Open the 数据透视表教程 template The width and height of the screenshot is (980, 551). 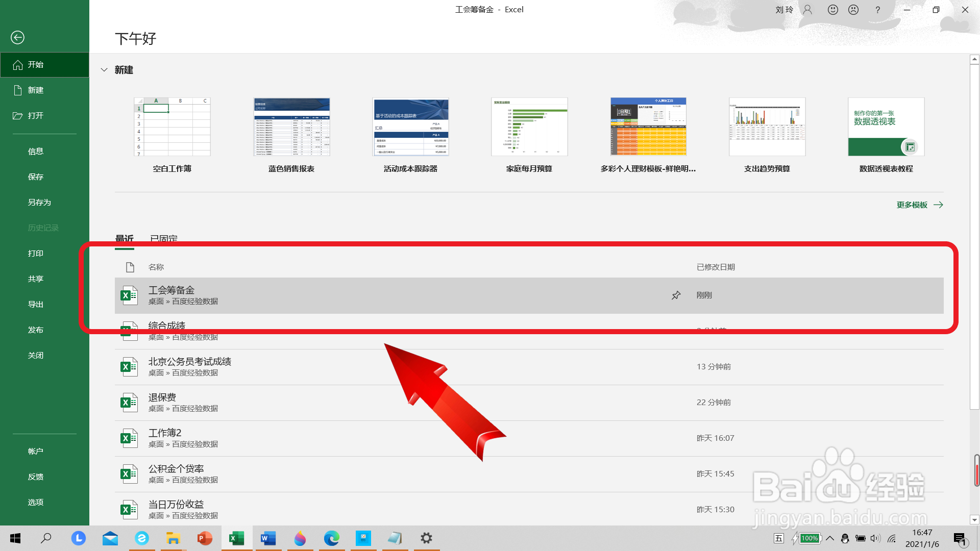click(x=886, y=127)
